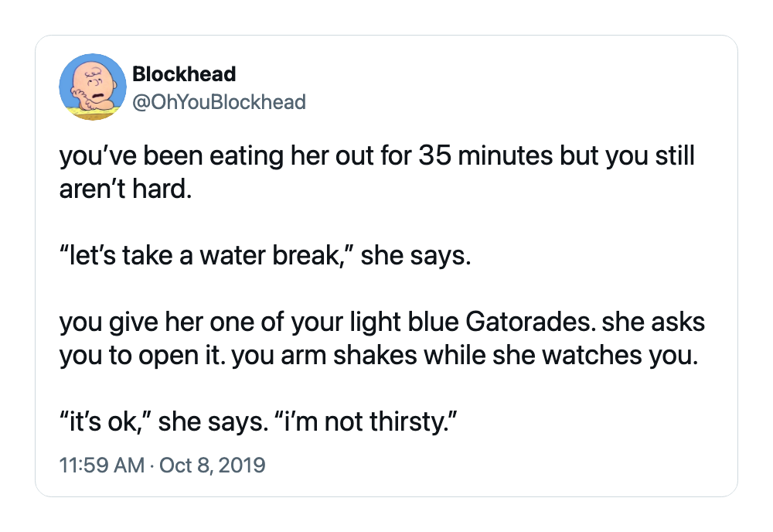773x532 pixels.
Task: Click the phrase "arm shakes" in the tweet
Action: (x=349, y=355)
